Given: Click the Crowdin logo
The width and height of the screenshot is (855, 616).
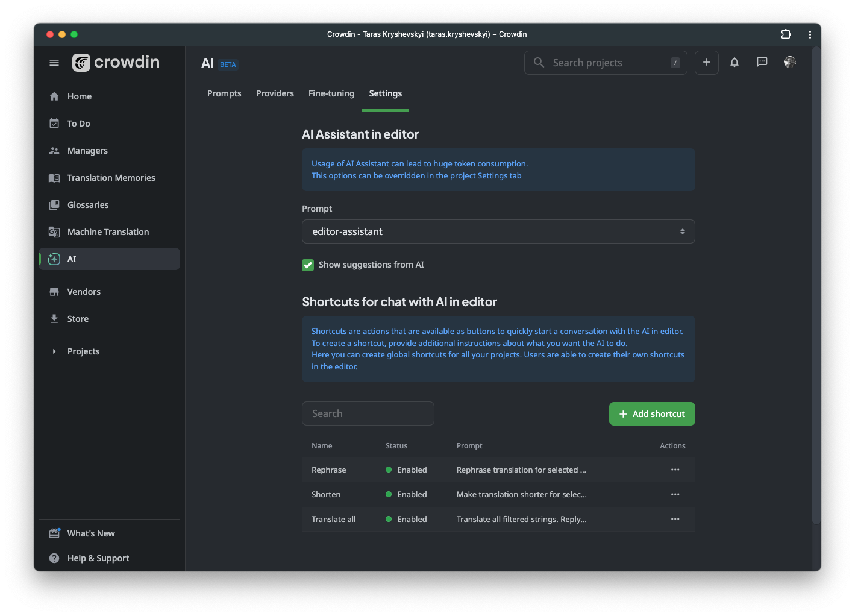Looking at the screenshot, I should click(x=116, y=62).
